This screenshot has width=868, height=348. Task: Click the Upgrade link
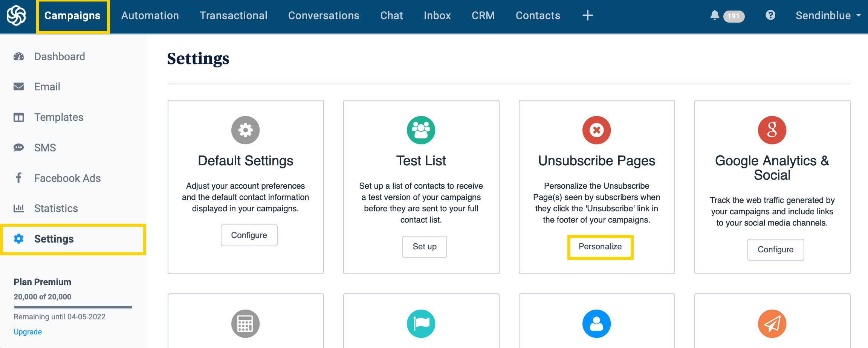(x=28, y=331)
